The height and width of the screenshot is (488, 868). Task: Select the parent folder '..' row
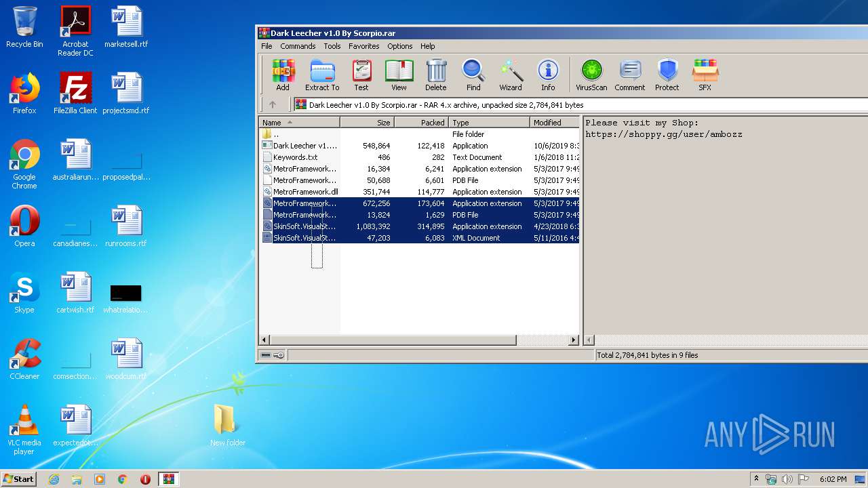pos(420,134)
